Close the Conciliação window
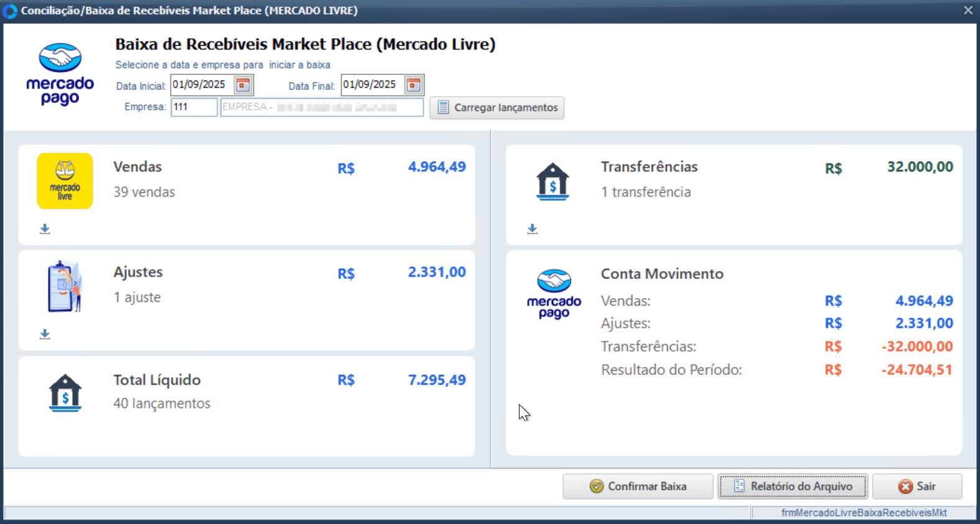Screen dimensions: 980x524 [968, 11]
